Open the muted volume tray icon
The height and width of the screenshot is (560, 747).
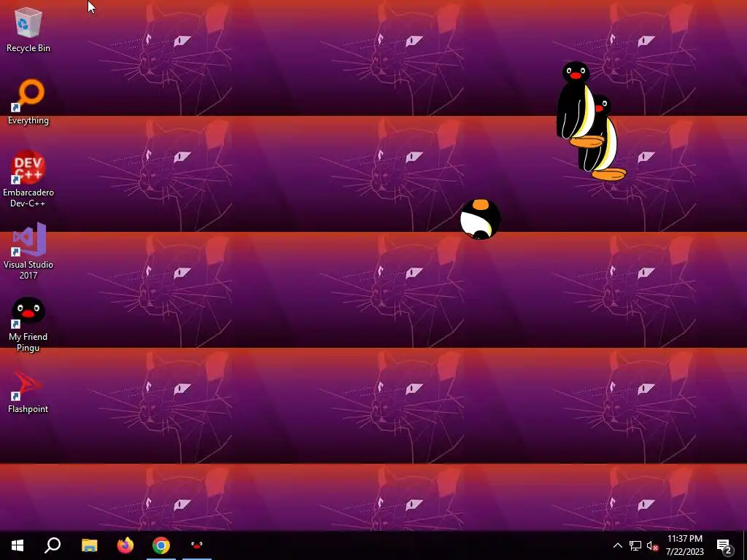point(652,545)
